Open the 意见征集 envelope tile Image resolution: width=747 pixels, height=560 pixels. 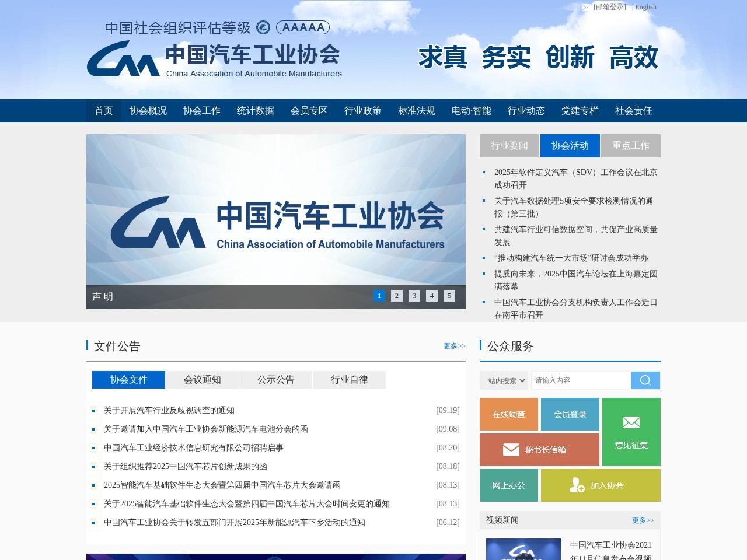click(x=631, y=432)
